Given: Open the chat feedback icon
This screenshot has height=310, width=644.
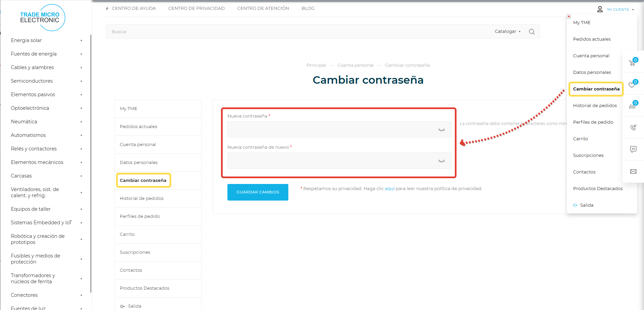Looking at the screenshot, I should pos(633,149).
